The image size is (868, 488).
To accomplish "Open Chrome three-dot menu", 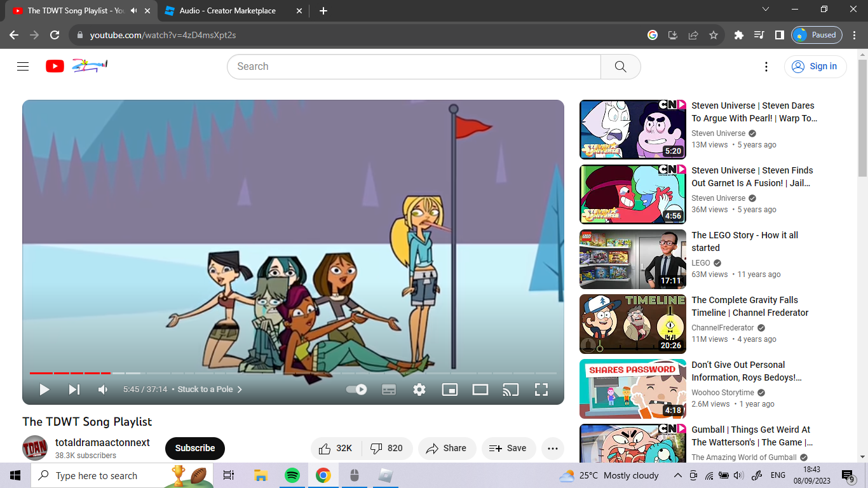I will (855, 35).
